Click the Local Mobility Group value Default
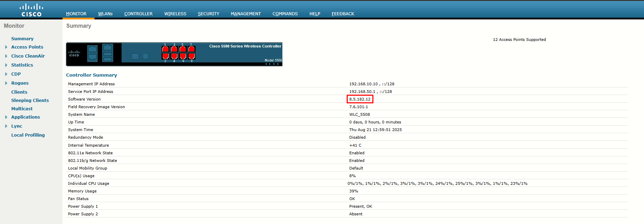This screenshot has height=224, width=644. coord(356,168)
